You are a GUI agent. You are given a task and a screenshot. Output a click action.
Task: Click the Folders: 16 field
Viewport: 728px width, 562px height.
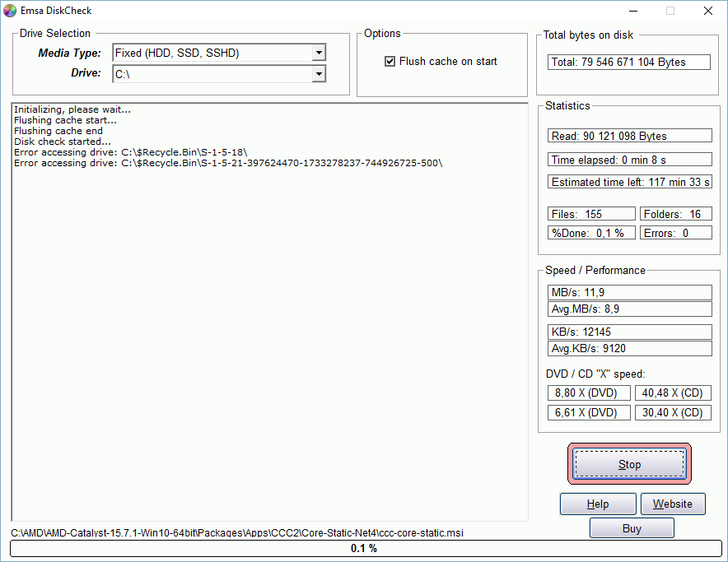(x=675, y=214)
